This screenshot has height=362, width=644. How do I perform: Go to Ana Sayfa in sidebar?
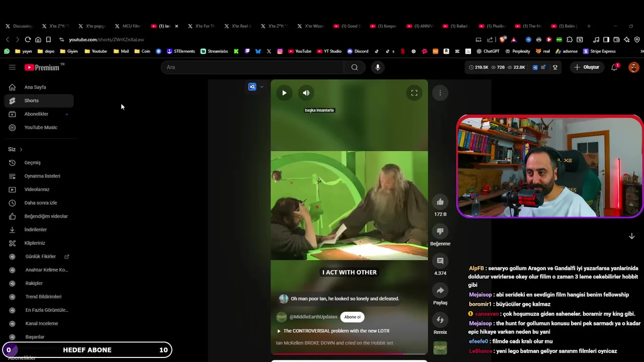(x=39, y=87)
